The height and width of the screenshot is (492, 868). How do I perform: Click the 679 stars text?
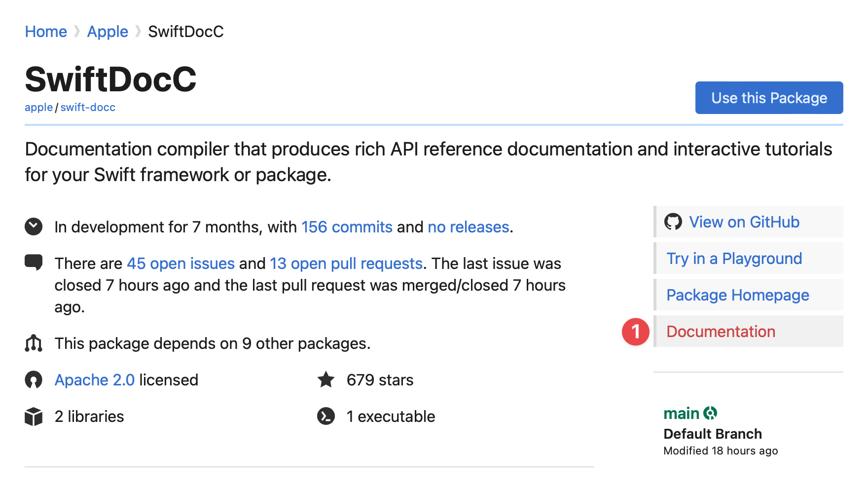[x=380, y=380]
